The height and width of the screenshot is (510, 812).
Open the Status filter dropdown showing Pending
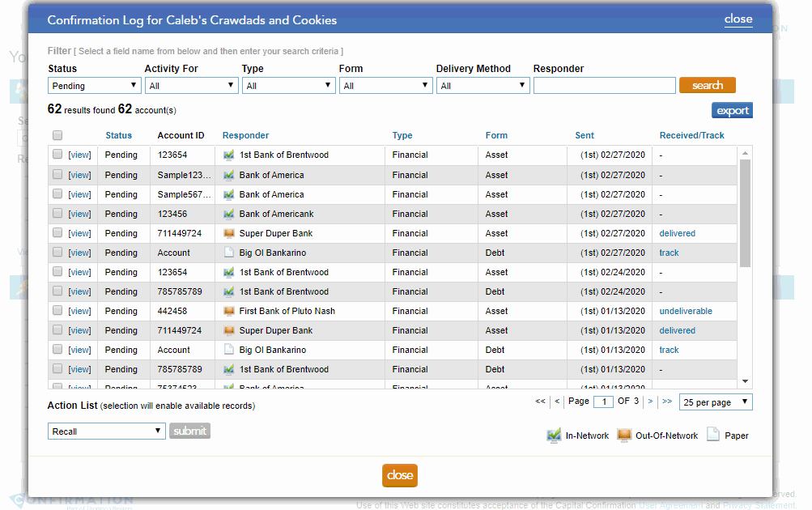pos(94,85)
